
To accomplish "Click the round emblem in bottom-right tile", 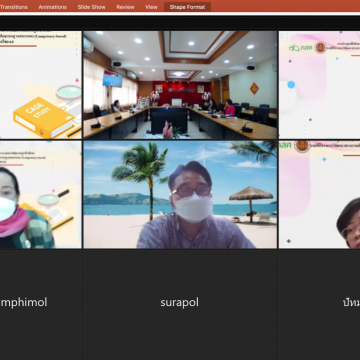I will click(302, 146).
